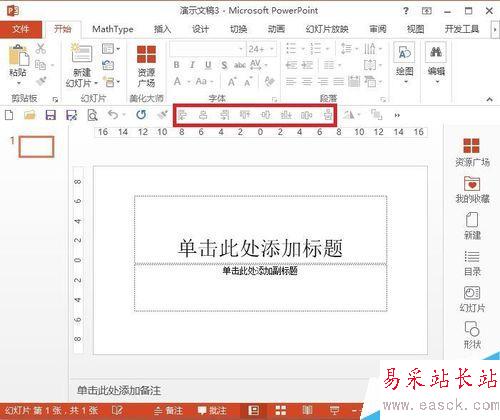
Task: Click the Redo circular arrow icon
Action: click(x=141, y=115)
